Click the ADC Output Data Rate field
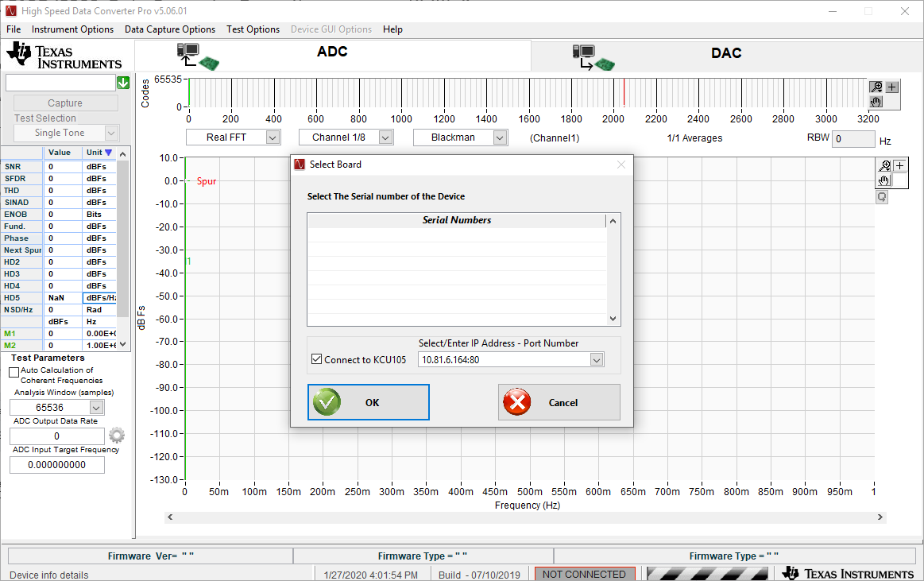 coord(57,436)
